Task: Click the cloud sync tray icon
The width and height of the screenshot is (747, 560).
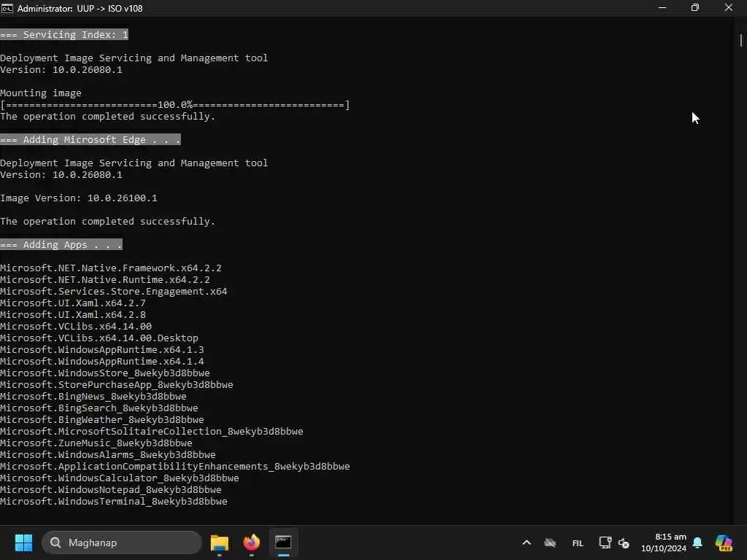Action: pos(550,542)
